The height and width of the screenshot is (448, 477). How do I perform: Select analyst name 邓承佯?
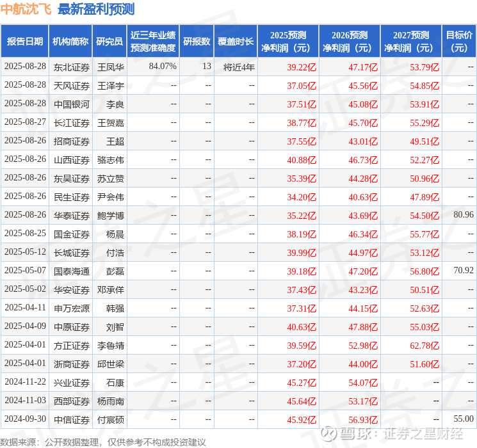(x=110, y=290)
